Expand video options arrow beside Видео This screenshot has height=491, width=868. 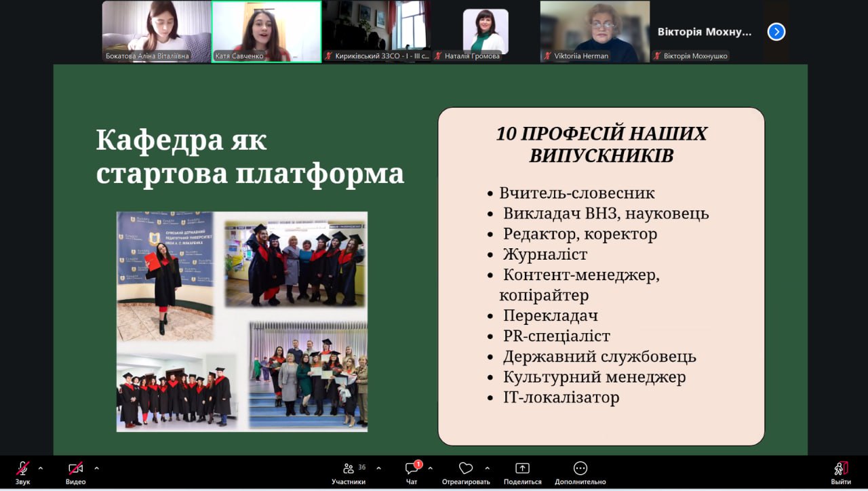point(96,468)
